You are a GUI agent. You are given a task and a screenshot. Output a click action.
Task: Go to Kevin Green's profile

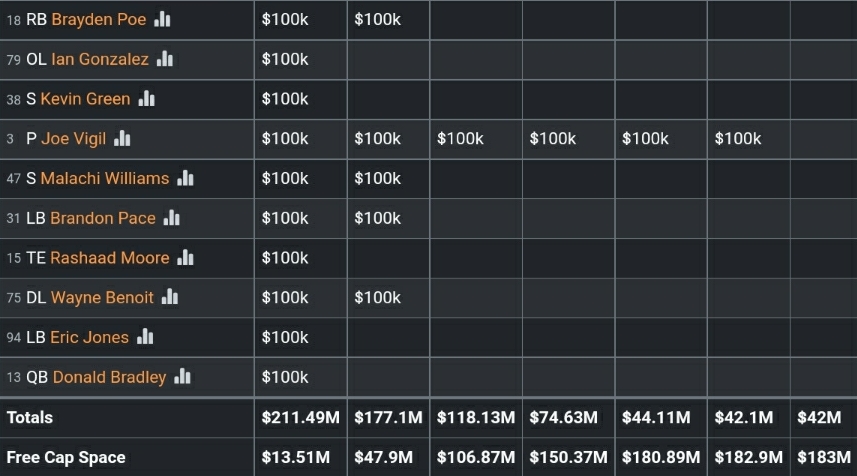[85, 99]
